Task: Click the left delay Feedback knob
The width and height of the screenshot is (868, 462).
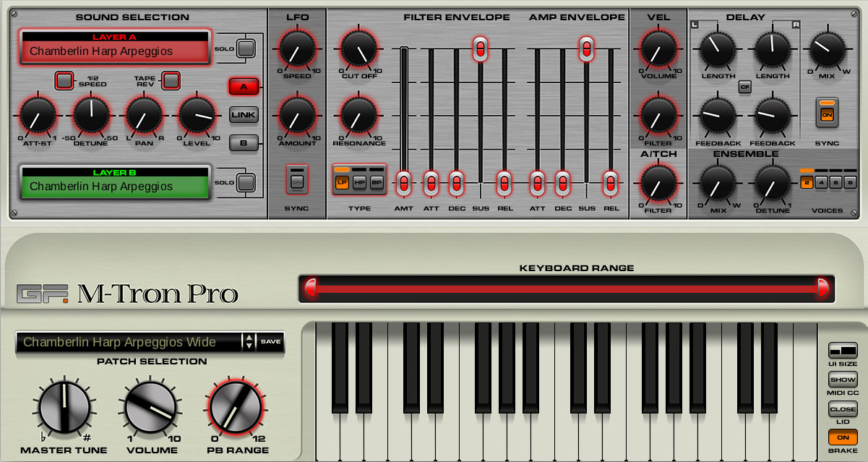Action: pos(717,116)
